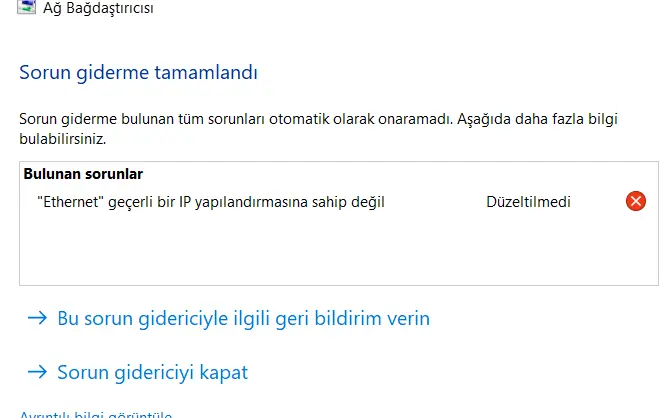Open Ayrıntılı bilgi görüntüle link
This screenshot has height=418, width=663.
point(96,414)
